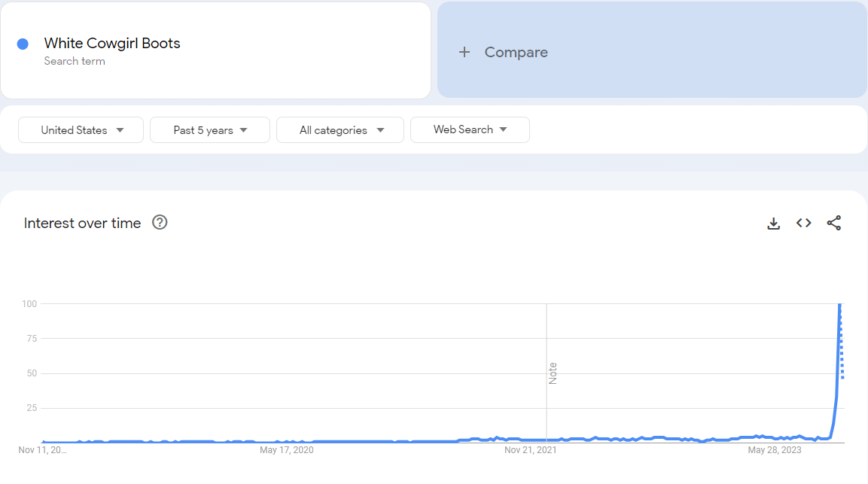Expand the Web Search type dropdown
Viewport: 868px width, 484px height.
tap(470, 129)
